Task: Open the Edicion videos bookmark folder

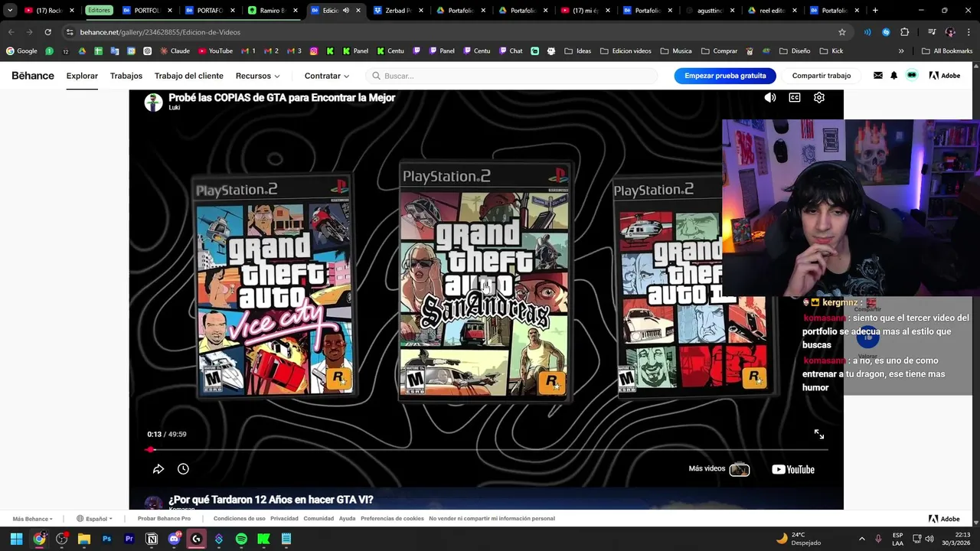Action: tap(626, 51)
